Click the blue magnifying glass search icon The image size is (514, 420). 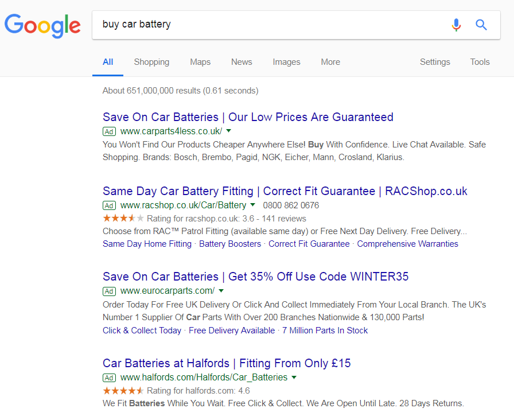click(x=481, y=25)
